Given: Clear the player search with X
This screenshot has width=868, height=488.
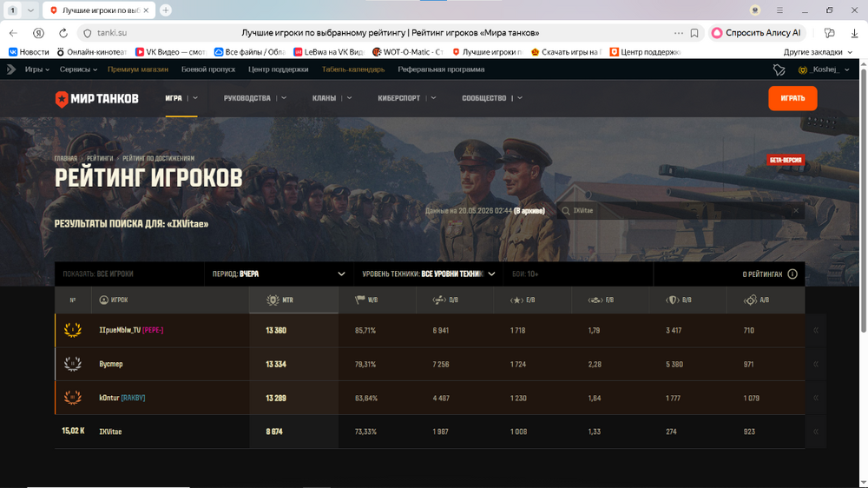Looking at the screenshot, I should 796,210.
